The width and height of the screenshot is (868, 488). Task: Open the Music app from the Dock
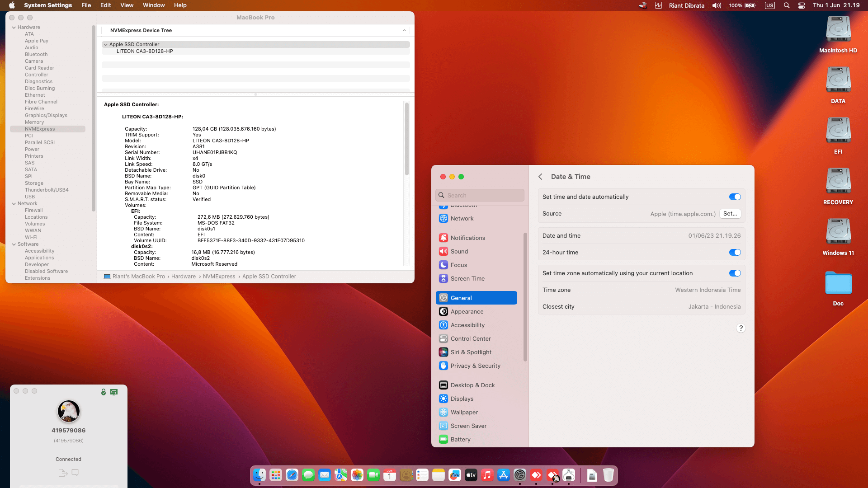coord(487,475)
